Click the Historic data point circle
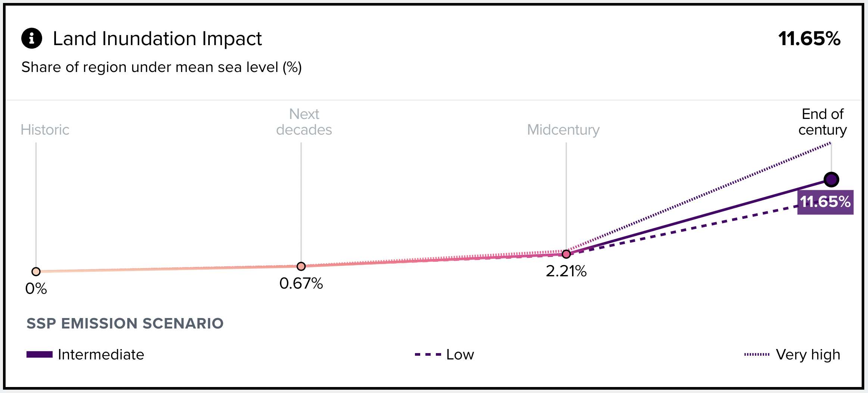 pos(36,271)
